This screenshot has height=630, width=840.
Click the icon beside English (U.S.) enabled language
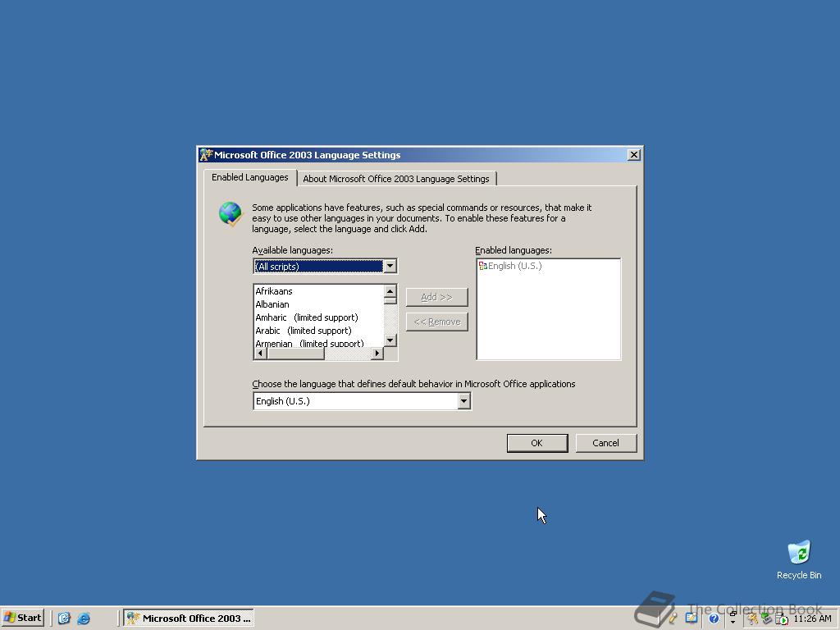click(482, 266)
